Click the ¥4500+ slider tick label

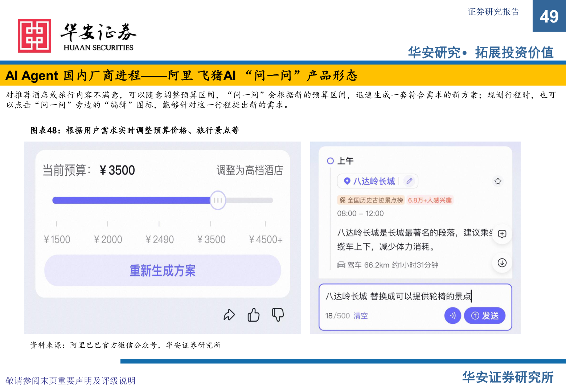tap(266, 240)
